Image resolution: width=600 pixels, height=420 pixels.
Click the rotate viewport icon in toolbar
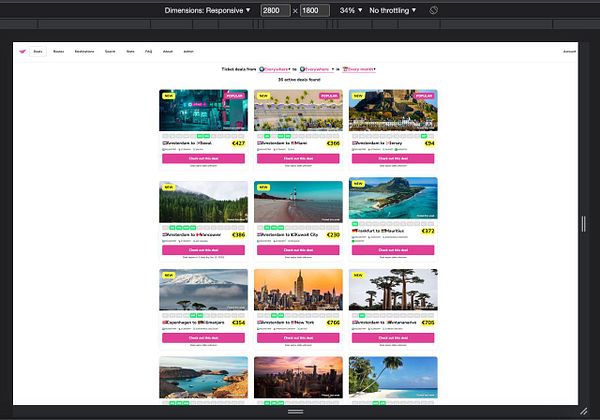tap(434, 10)
